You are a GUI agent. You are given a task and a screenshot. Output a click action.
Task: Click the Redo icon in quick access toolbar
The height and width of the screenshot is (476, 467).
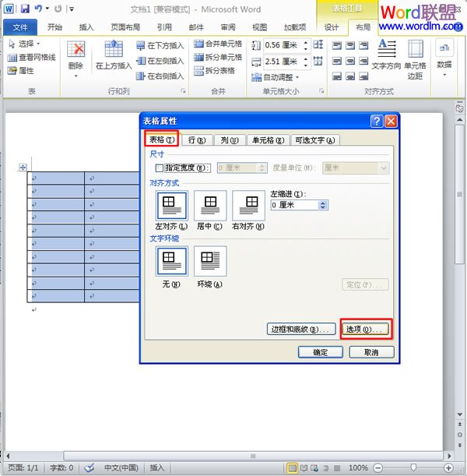[58, 9]
